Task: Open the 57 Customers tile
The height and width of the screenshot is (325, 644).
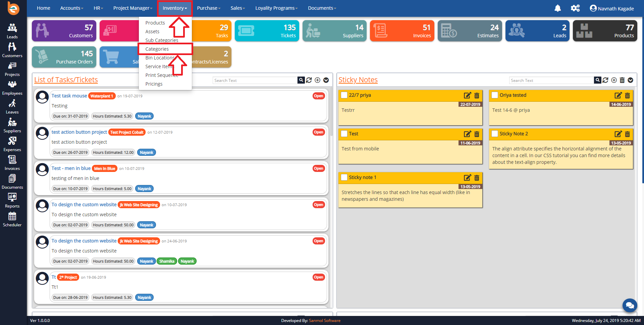Action: (64, 31)
